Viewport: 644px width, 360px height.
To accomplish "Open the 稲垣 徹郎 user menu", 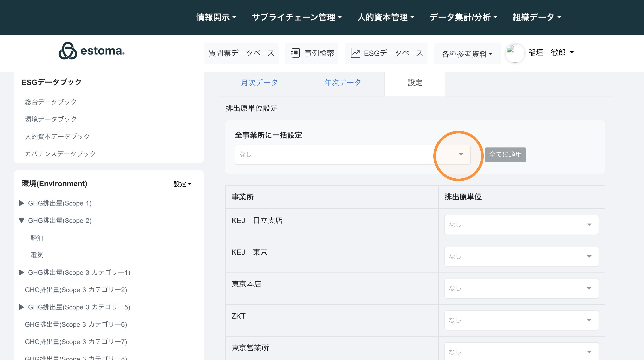I will coord(551,52).
